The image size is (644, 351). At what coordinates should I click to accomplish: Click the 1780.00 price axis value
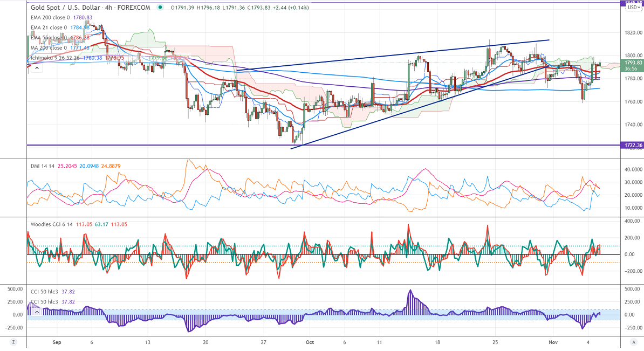click(634, 78)
